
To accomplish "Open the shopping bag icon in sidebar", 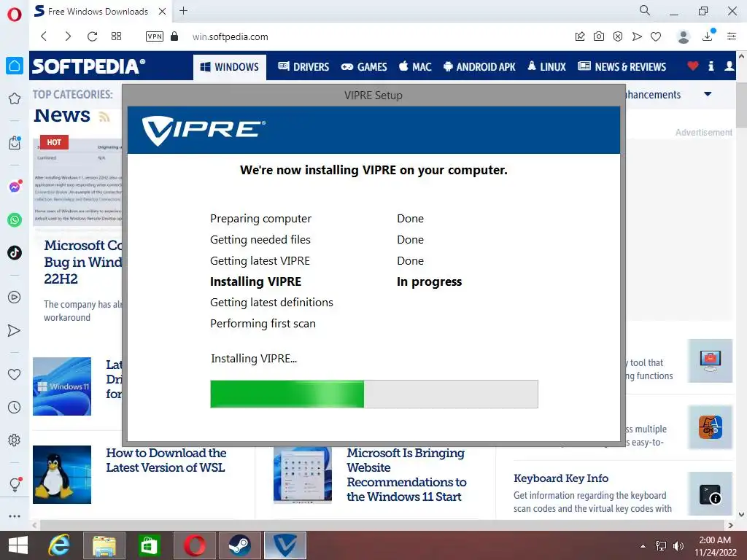I will pos(15,143).
